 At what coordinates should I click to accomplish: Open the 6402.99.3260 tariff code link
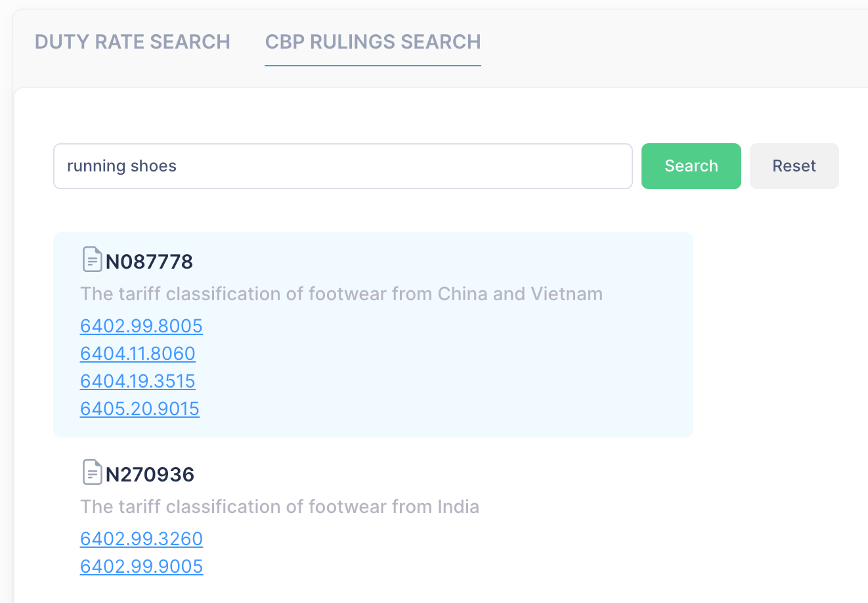pos(141,539)
